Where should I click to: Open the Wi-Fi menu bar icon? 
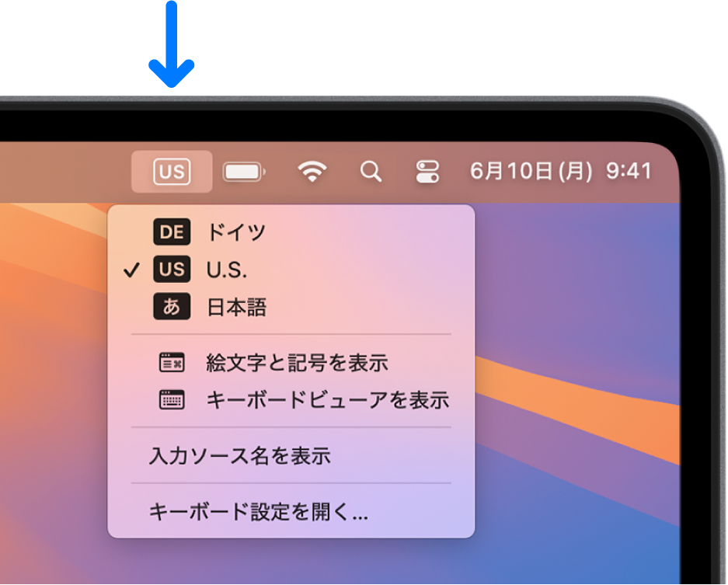coord(312,172)
